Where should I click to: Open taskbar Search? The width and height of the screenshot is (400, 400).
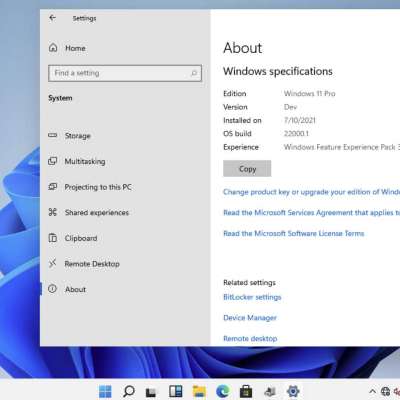point(129,391)
